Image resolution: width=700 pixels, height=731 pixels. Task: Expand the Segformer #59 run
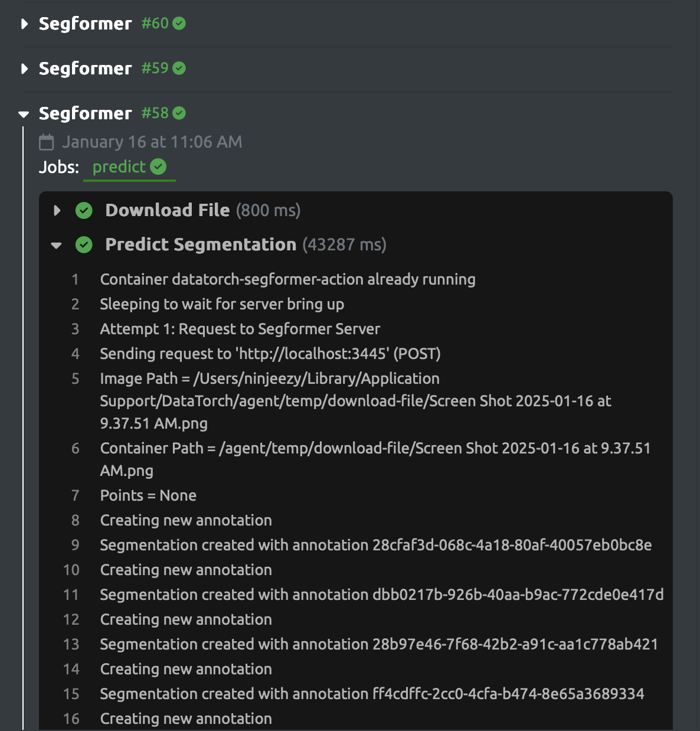coord(24,68)
